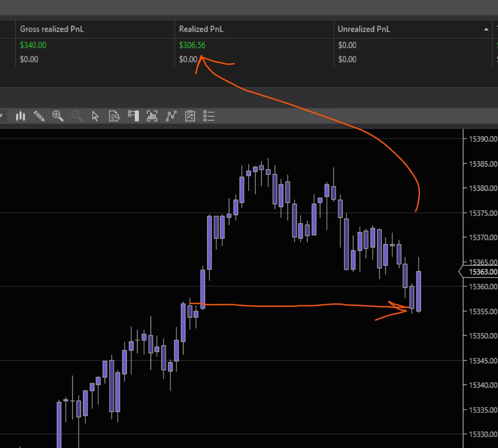Click the zoom in magnifier

click(58, 115)
